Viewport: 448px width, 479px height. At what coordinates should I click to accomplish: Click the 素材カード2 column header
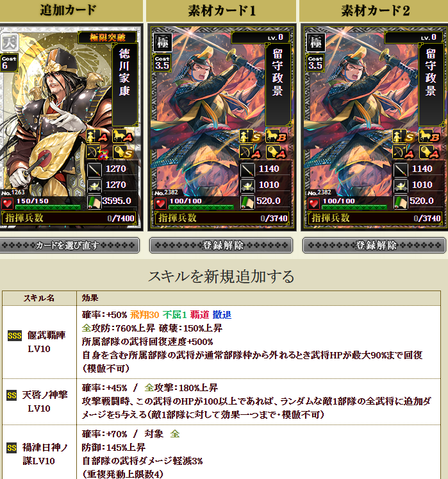[x=375, y=11]
